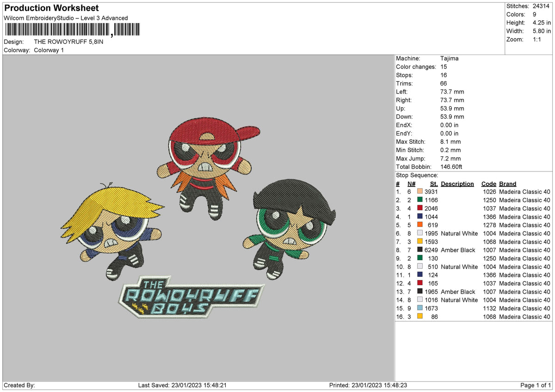The width and height of the screenshot is (555, 392).
Task: Click the peach color swatch in row 1
Action: point(419,191)
